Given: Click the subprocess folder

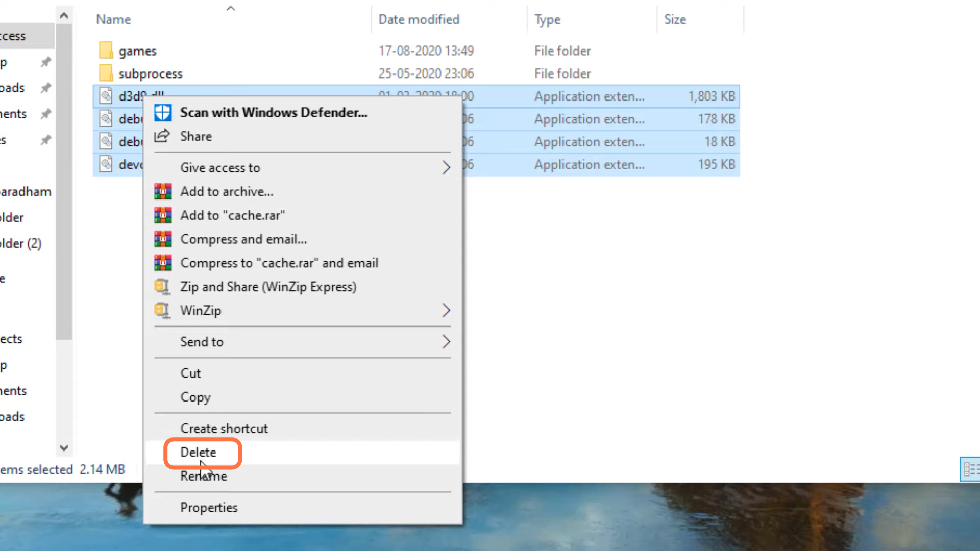Looking at the screenshot, I should tap(150, 73).
